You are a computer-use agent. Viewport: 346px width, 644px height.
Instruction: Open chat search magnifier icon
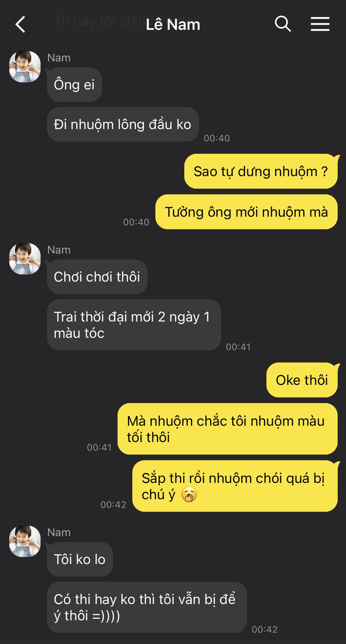click(283, 24)
